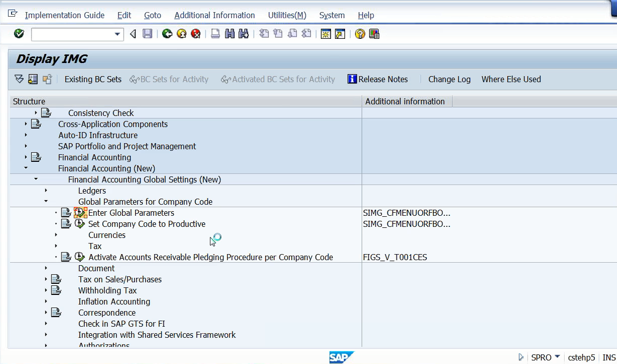Collapse Global Parameters for Company Code node
The width and height of the screenshot is (617, 364).
tap(46, 202)
